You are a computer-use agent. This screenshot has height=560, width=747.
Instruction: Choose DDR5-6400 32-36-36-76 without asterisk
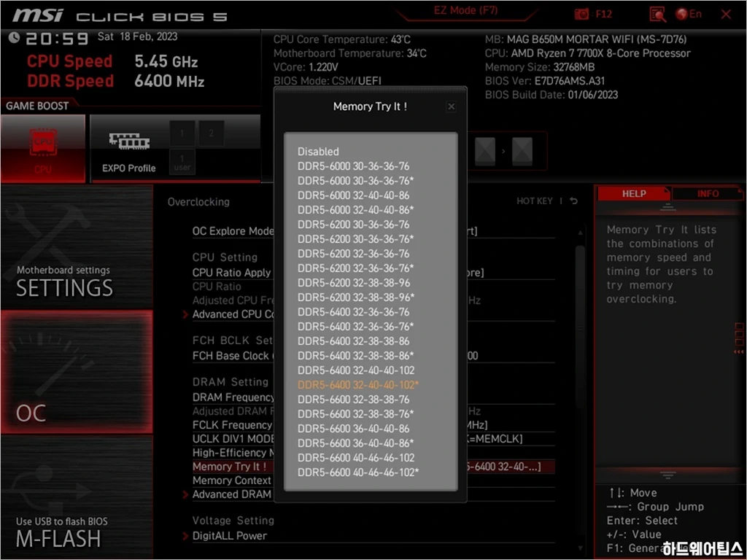coord(354,312)
